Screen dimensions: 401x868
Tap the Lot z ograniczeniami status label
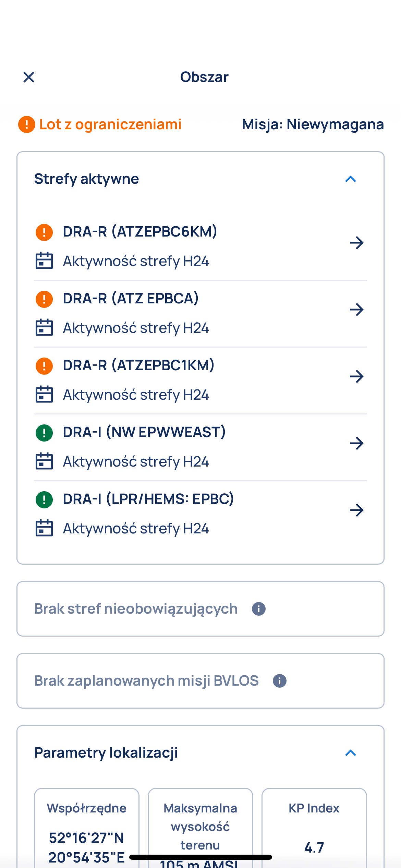(110, 124)
